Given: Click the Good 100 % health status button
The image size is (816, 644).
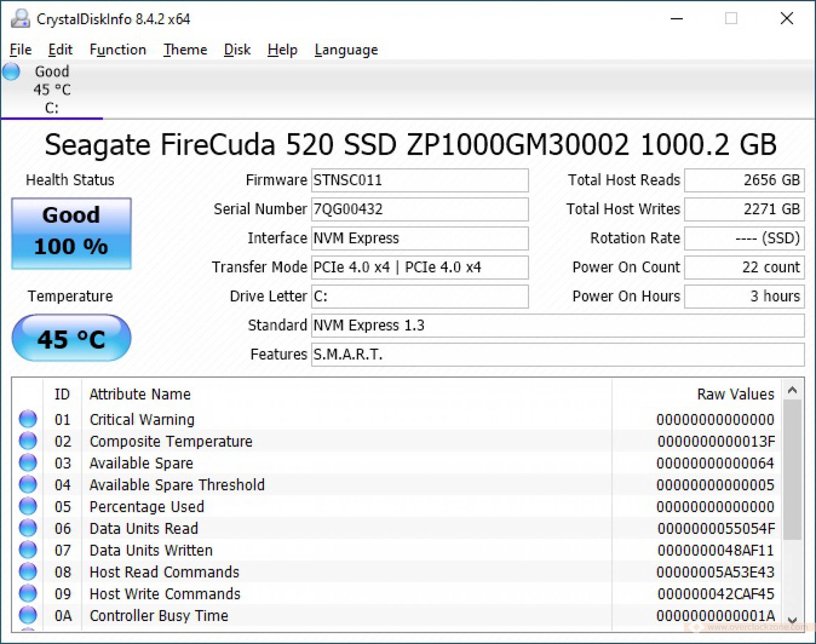Looking at the screenshot, I should pyautogui.click(x=71, y=233).
